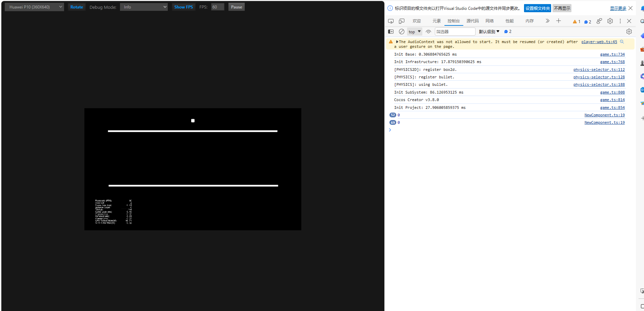Switch to the 内存 tab
Screen dimensions: 644x311
[529, 21]
